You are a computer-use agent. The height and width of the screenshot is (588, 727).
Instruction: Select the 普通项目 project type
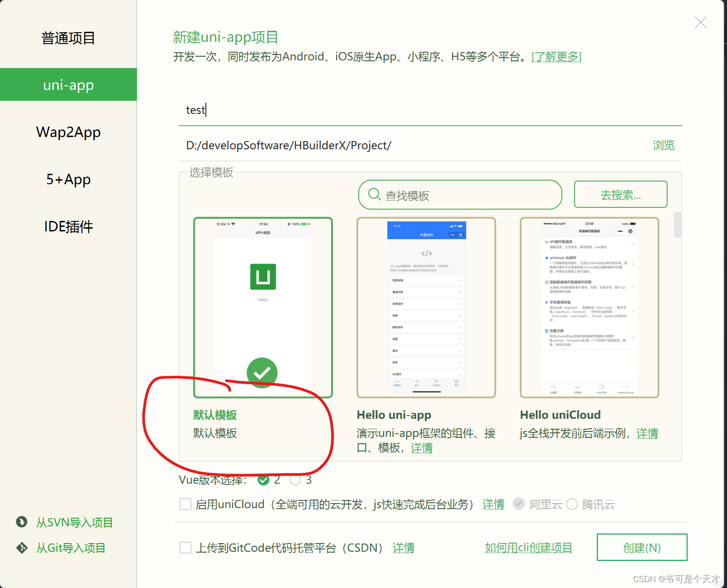(x=68, y=38)
